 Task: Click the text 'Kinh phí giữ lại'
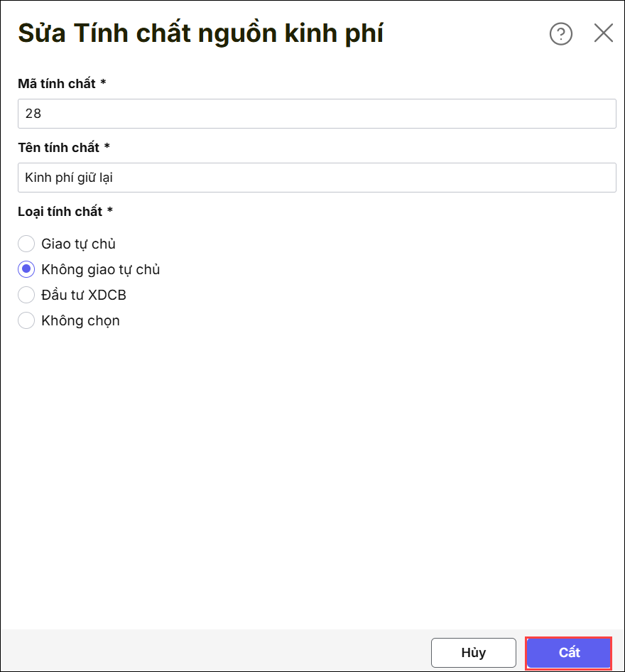click(x=69, y=178)
